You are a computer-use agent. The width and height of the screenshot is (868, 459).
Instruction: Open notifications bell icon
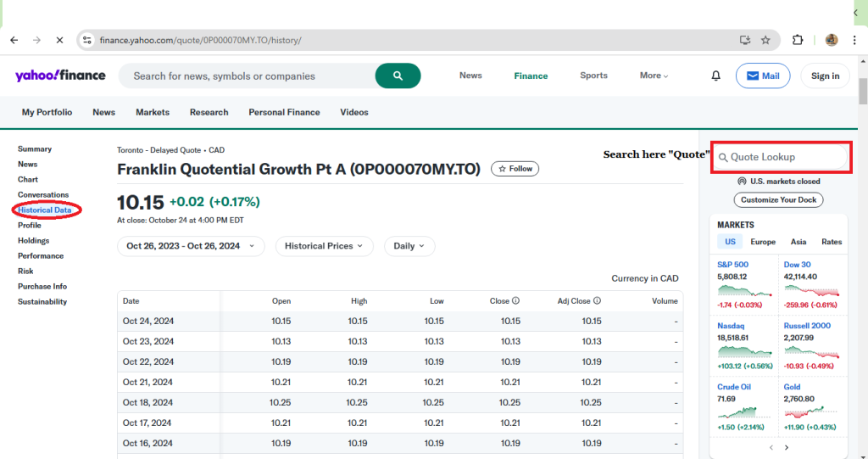715,76
